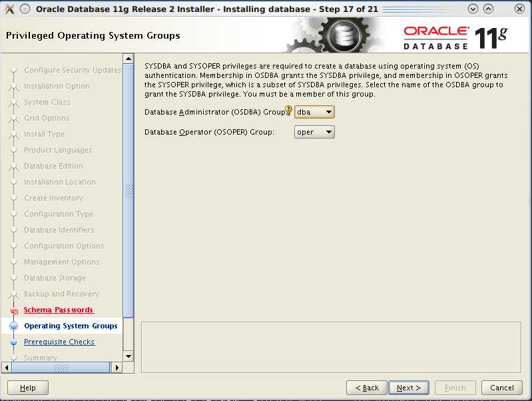Minimize the installer window
Screen dimensions: 532x401
click(473, 9)
